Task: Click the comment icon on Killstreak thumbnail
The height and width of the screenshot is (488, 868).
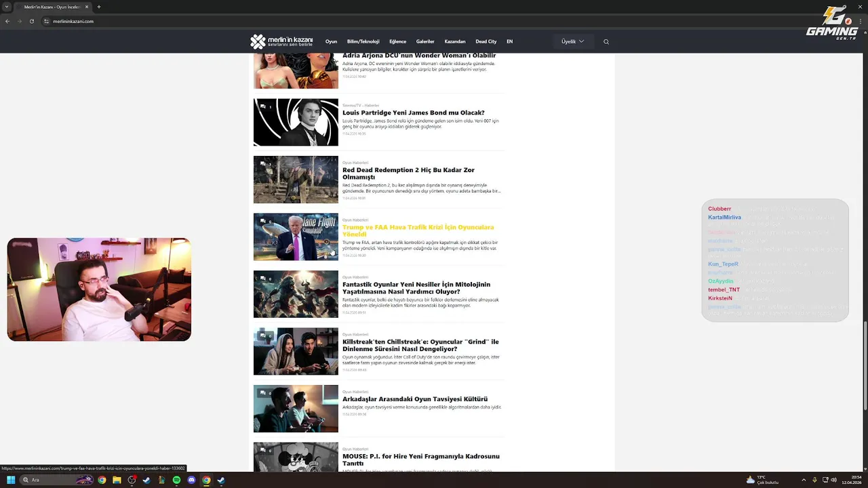Action: point(264,335)
